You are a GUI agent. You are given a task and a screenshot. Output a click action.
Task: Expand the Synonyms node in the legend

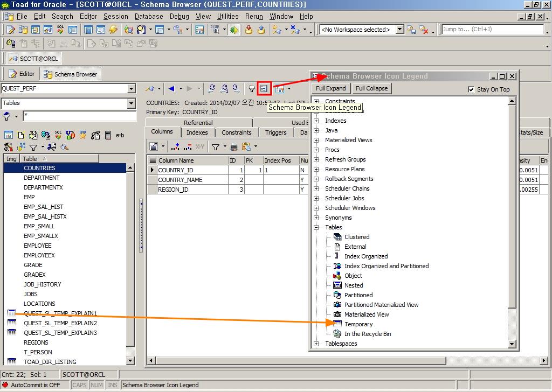pos(316,218)
